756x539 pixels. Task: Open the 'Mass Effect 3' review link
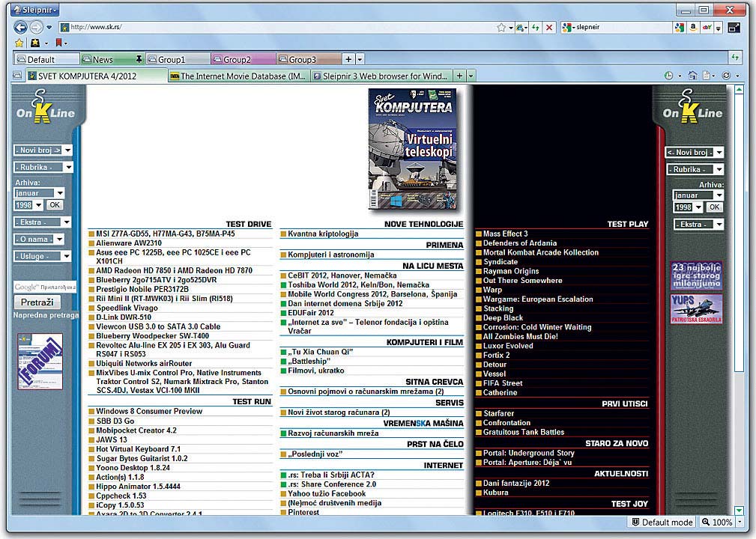pos(505,234)
